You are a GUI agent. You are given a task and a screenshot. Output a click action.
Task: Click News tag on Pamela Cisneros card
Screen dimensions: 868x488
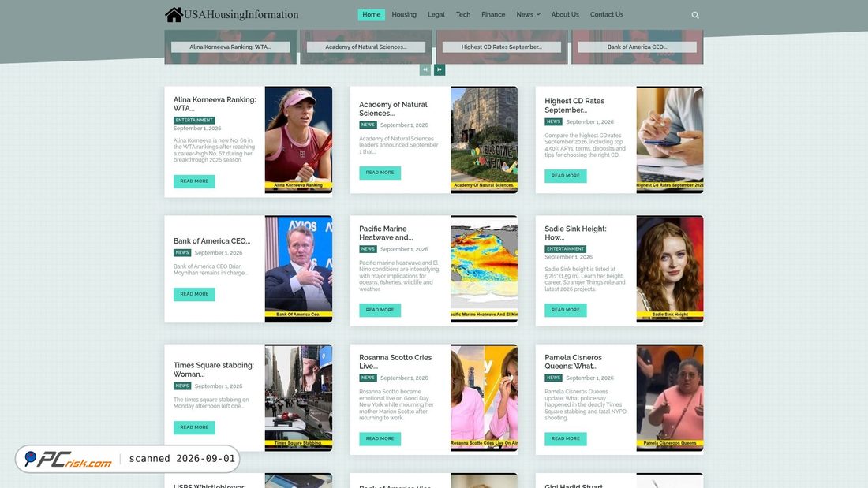tap(554, 378)
